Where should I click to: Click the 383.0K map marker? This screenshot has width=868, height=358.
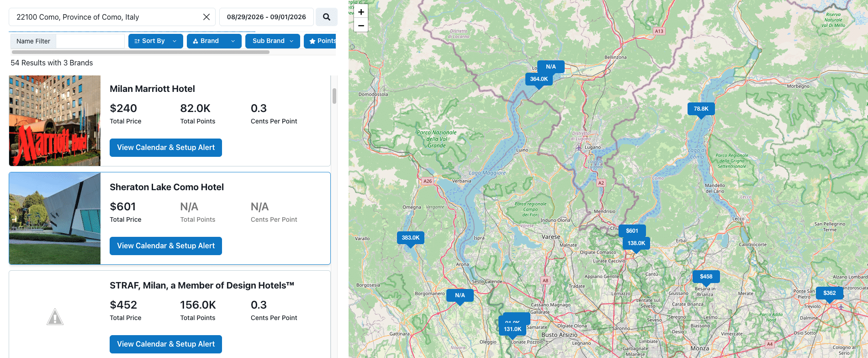point(410,238)
